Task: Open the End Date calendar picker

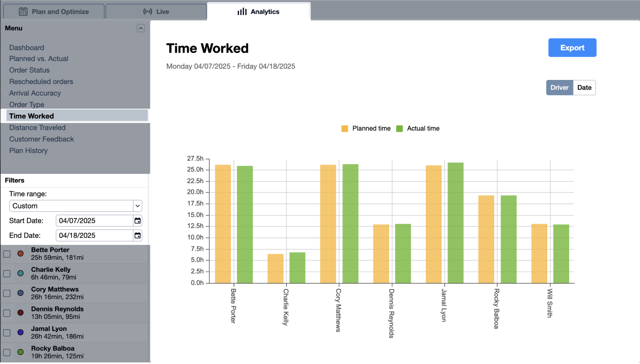Action: 137,235
